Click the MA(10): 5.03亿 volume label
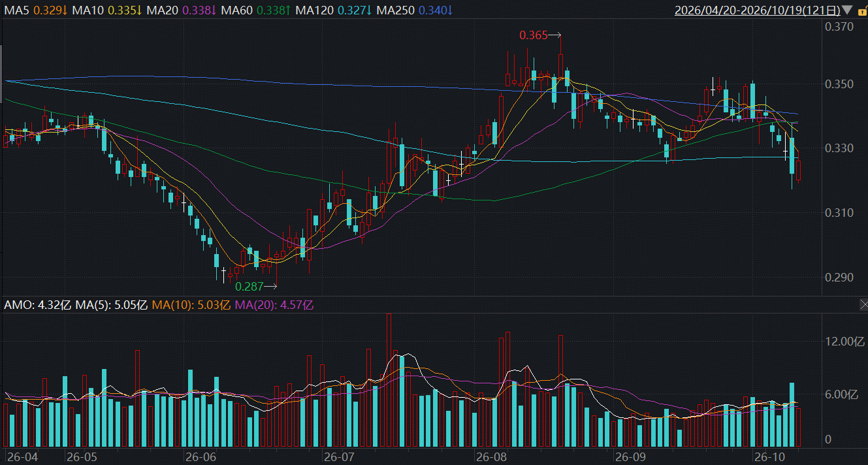868x465 pixels. [x=191, y=305]
